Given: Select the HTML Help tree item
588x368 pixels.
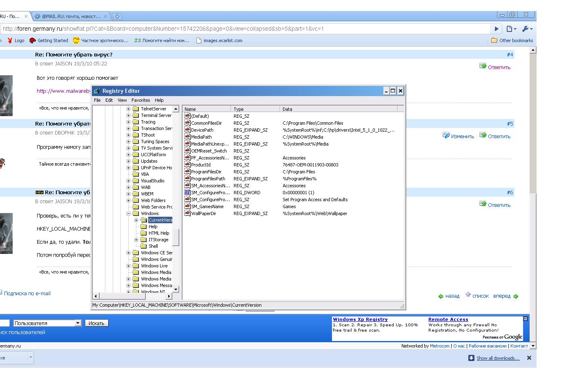Looking at the screenshot, I should tap(158, 233).
